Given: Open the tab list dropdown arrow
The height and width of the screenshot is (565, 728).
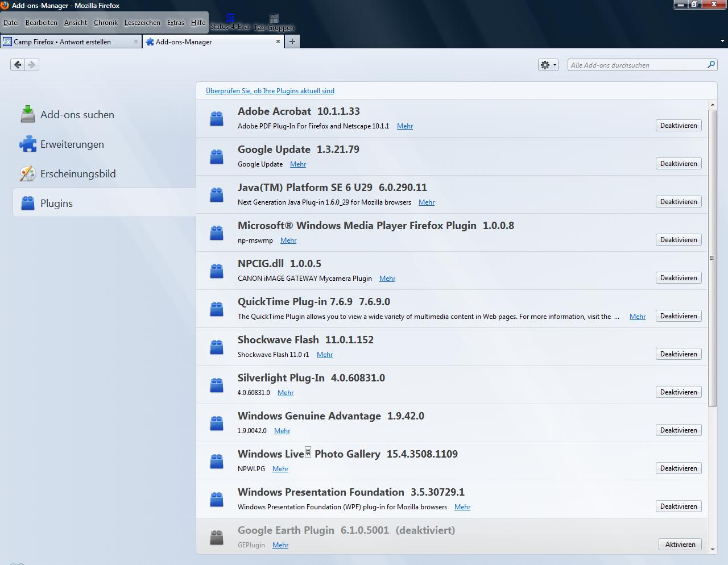Looking at the screenshot, I should 722,41.
